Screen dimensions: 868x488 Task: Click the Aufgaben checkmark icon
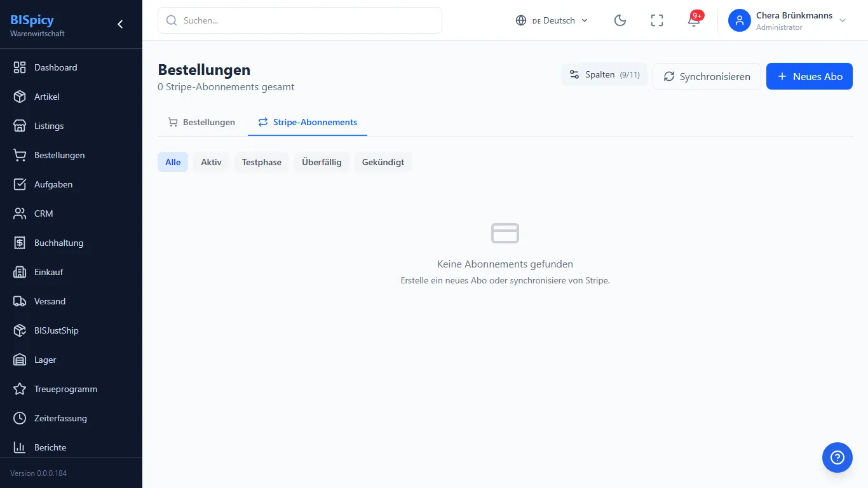point(20,184)
